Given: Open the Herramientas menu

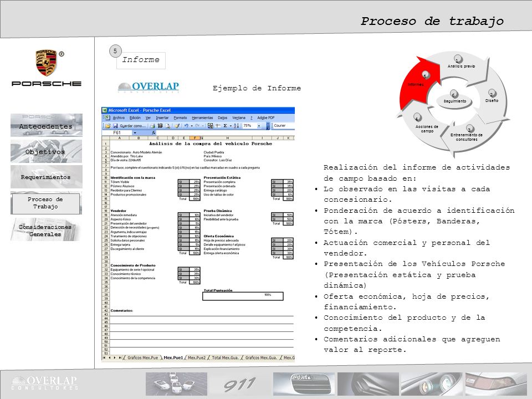Looking at the screenshot, I should [202, 117].
